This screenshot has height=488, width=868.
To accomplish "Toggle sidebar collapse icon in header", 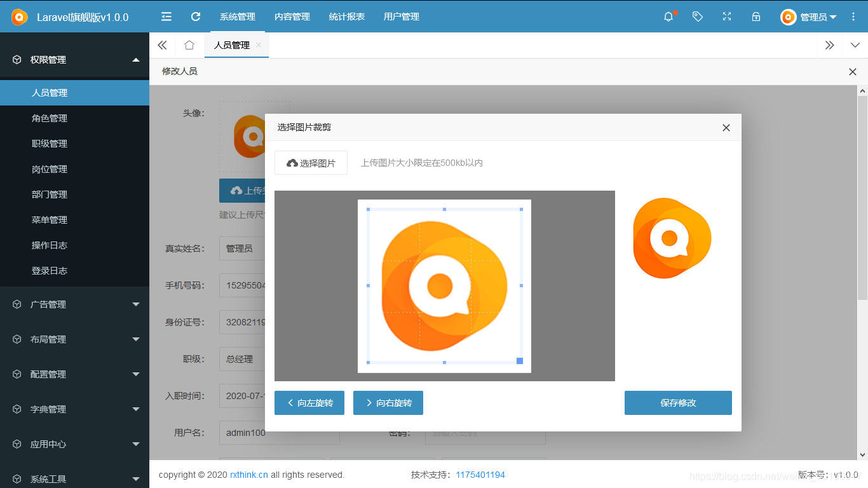I will point(166,17).
